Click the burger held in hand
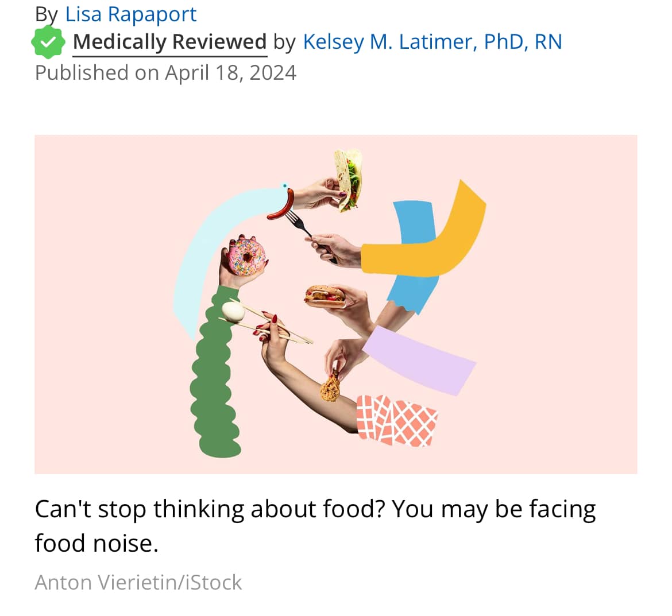The width and height of the screenshot is (672, 616). pyautogui.click(x=325, y=296)
